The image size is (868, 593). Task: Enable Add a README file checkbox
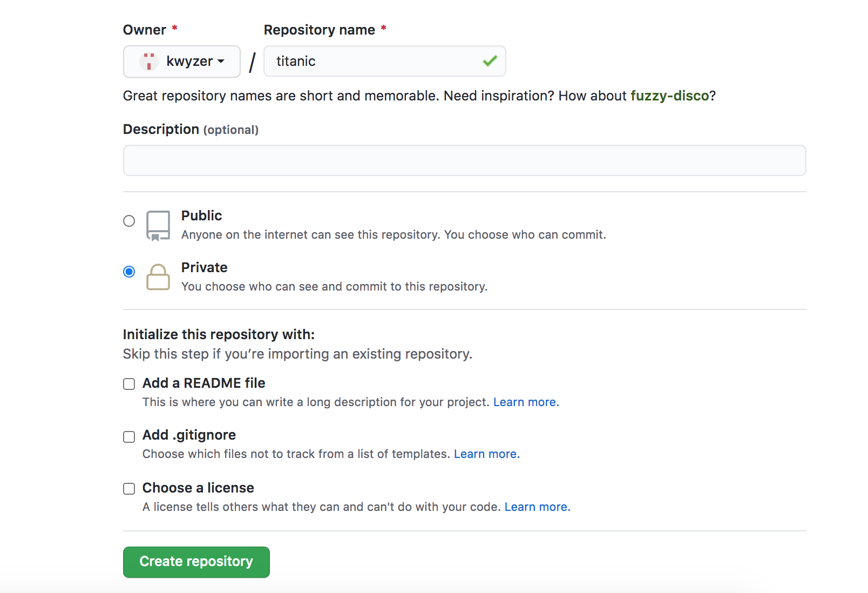pos(129,384)
